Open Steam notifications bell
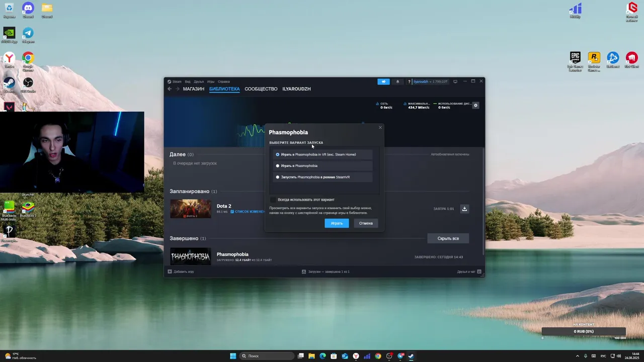This screenshot has height=362, width=644. 397,81
